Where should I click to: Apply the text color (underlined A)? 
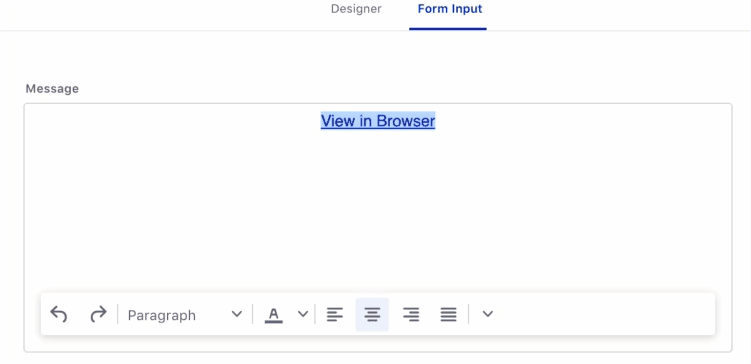coord(273,315)
